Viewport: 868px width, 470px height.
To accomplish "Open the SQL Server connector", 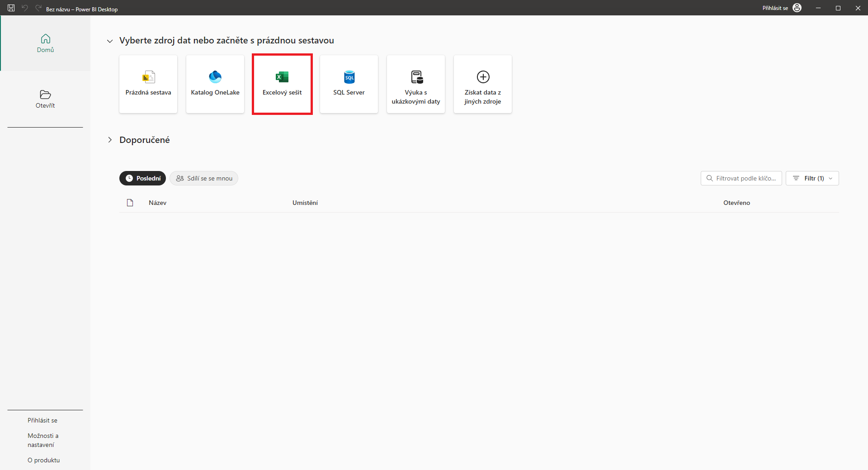I will click(x=349, y=84).
